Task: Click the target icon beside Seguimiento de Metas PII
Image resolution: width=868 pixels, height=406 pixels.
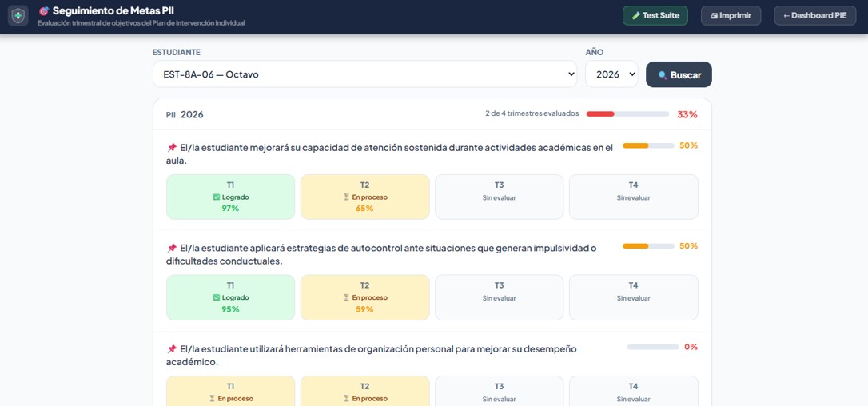Action: [44, 10]
